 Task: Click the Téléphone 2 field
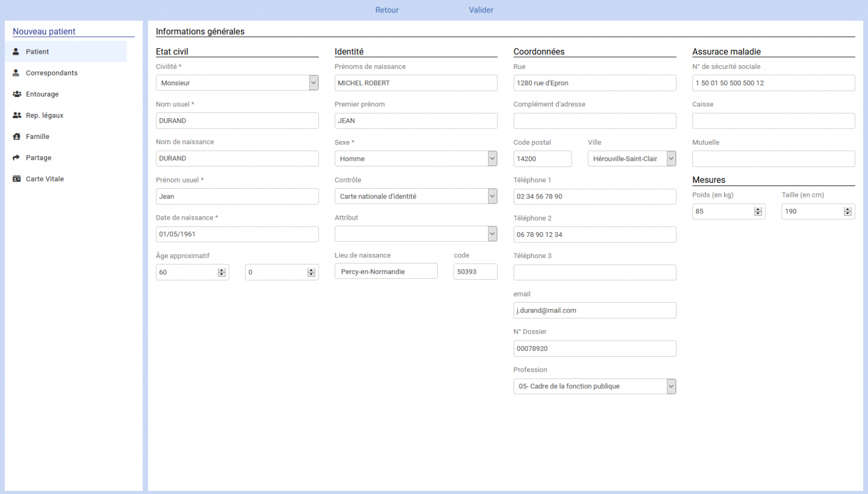tap(595, 234)
